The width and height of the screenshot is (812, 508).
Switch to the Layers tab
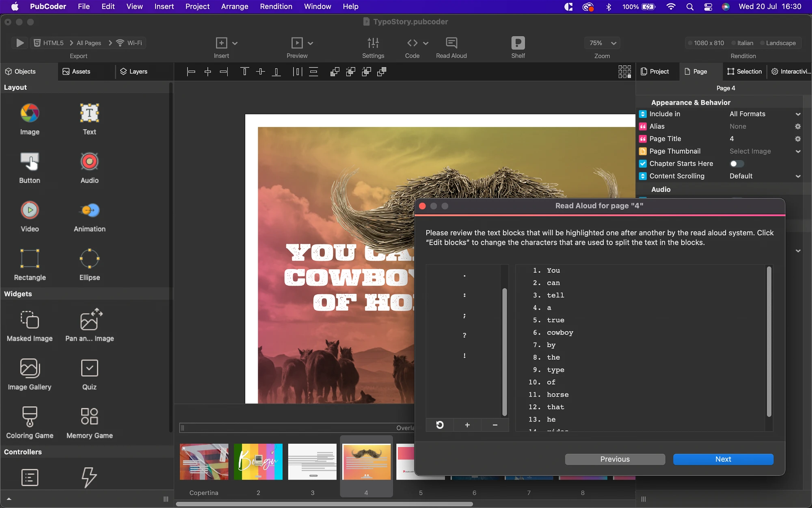134,72
